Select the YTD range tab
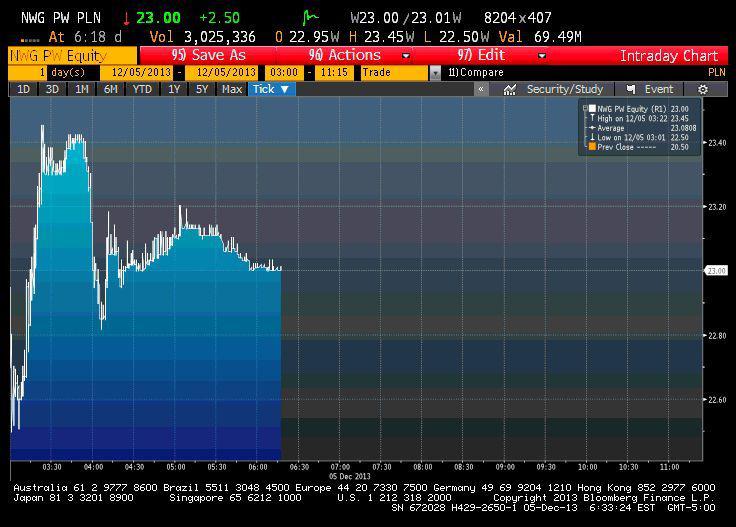The image size is (736, 527). click(x=142, y=89)
